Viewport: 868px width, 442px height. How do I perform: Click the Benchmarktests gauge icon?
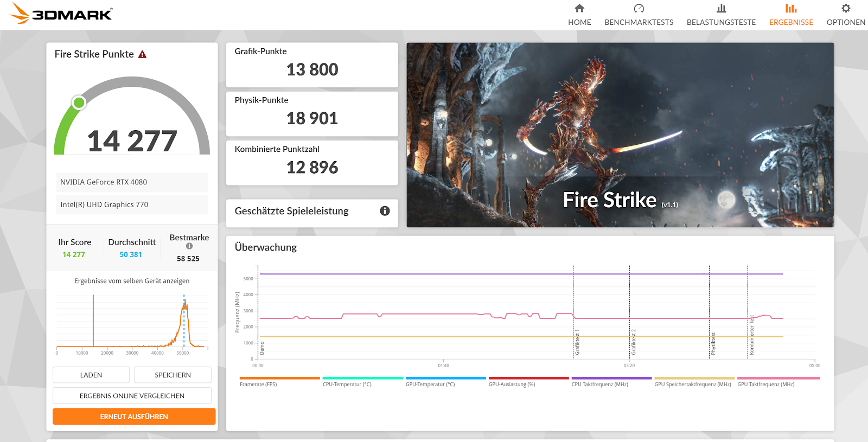639,8
